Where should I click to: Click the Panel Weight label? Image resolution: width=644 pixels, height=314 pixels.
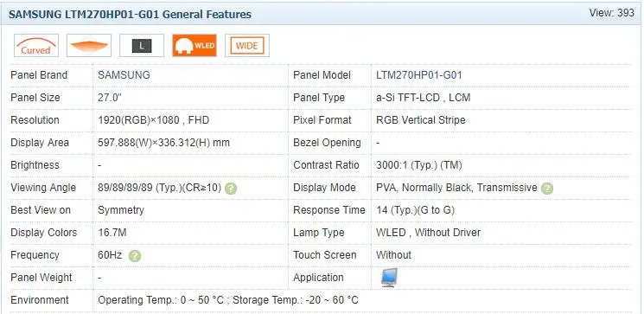[41, 278]
